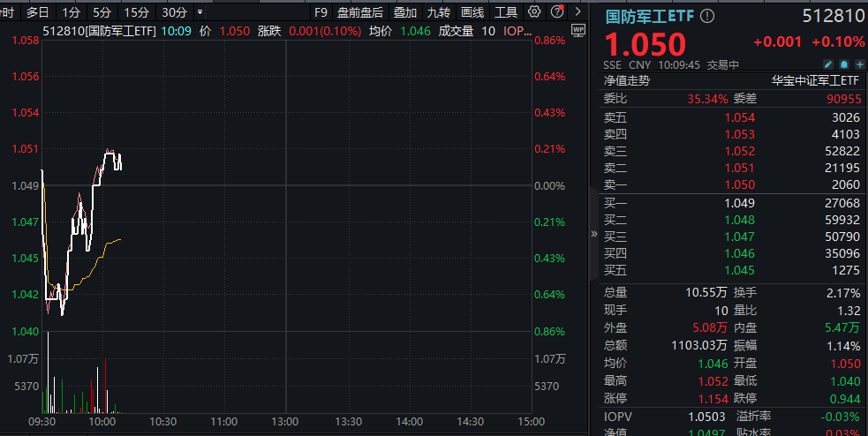Click 华宝中证军工ETF fund name

point(815,81)
